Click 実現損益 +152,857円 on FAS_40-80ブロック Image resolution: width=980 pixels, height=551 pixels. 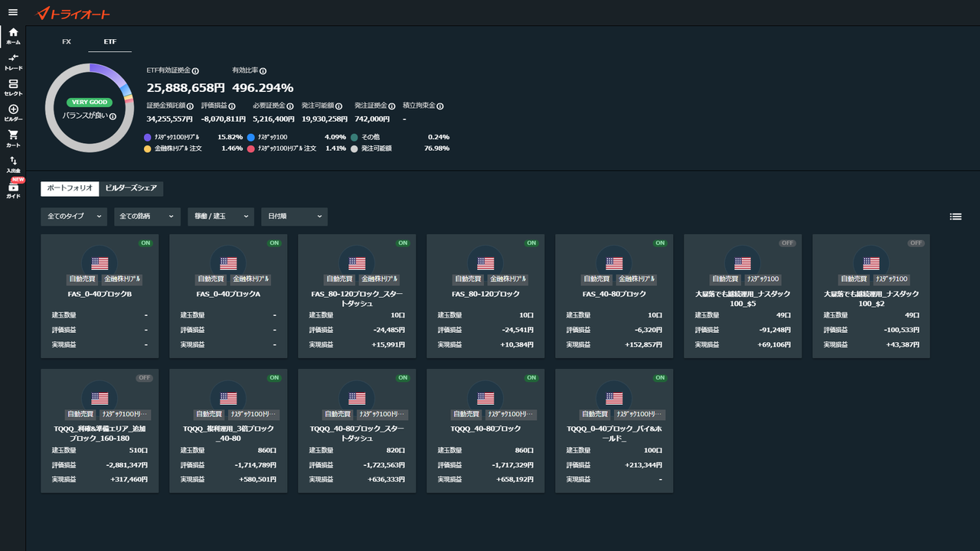644,344
